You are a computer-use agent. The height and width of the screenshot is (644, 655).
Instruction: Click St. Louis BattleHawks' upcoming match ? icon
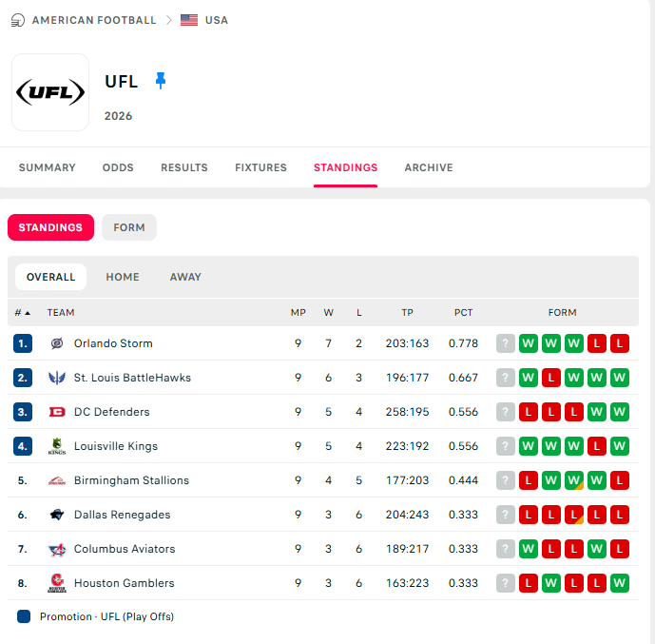[x=506, y=378]
